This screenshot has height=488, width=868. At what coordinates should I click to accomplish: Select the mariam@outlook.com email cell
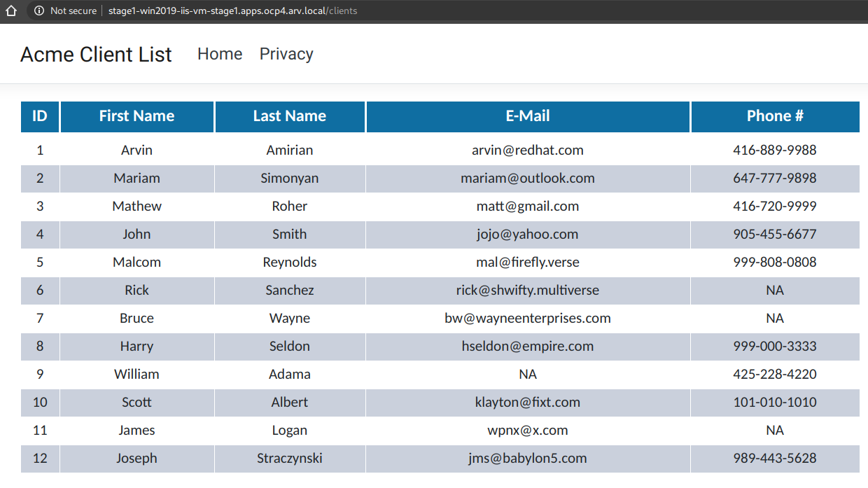[528, 178]
